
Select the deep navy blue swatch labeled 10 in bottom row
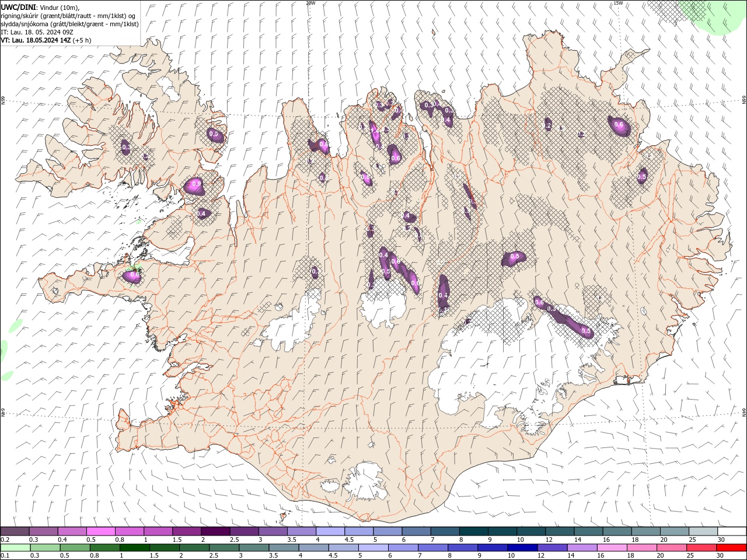click(x=522, y=548)
